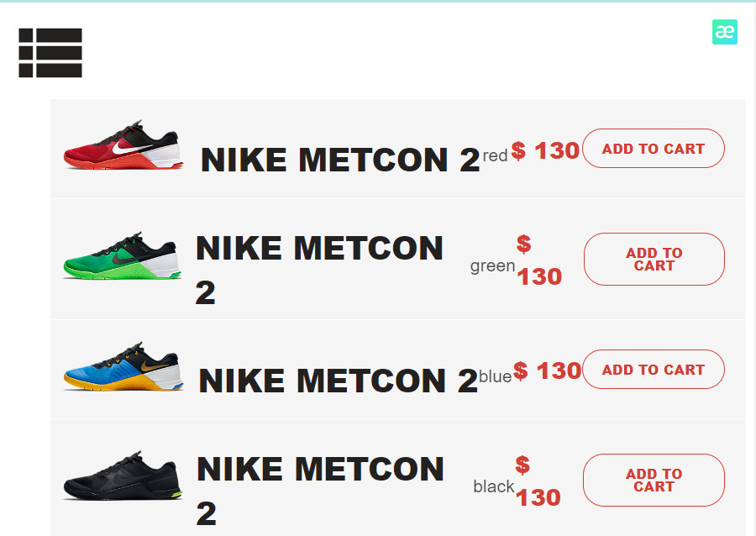Click the $ 130 price of red shoe
Image resolution: width=756 pixels, height=536 pixels.
click(545, 151)
